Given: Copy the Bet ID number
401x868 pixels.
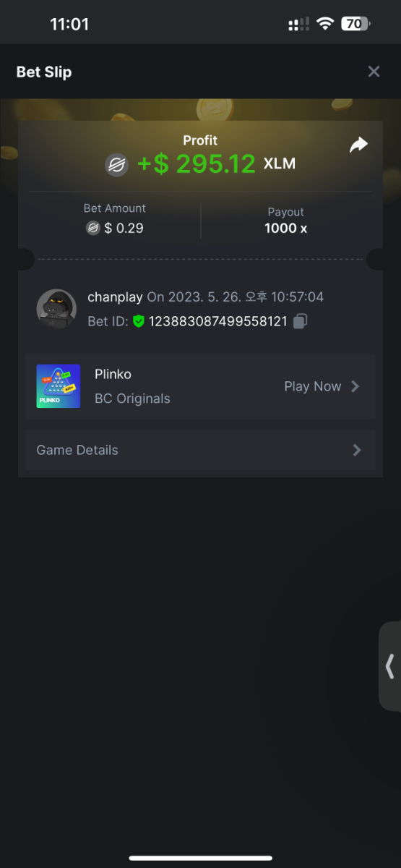Looking at the screenshot, I should [x=301, y=321].
